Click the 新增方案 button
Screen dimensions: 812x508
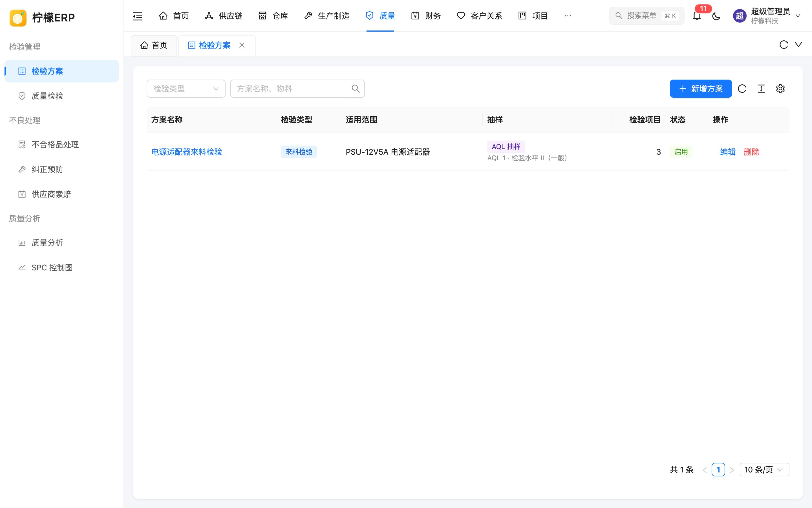701,89
